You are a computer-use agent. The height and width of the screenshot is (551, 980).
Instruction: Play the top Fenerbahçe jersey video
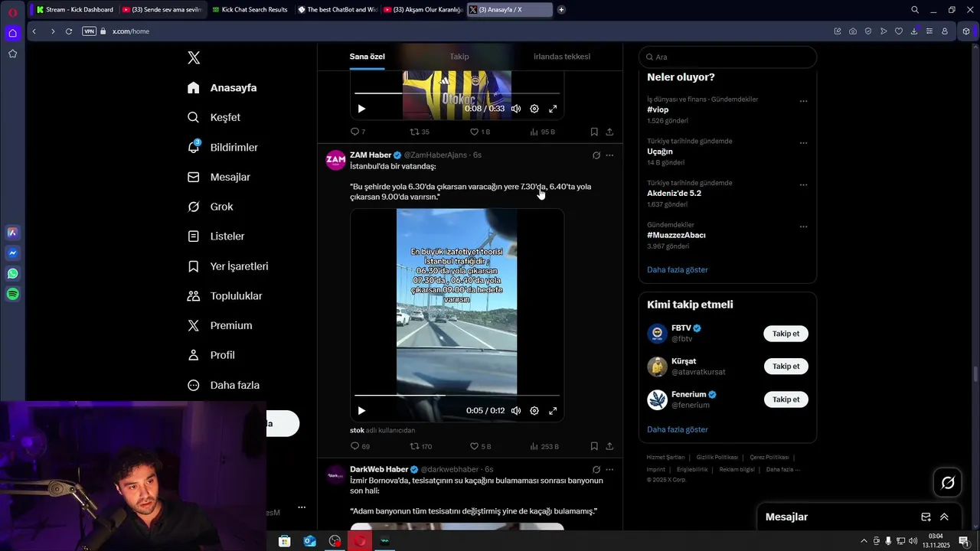[x=361, y=109]
